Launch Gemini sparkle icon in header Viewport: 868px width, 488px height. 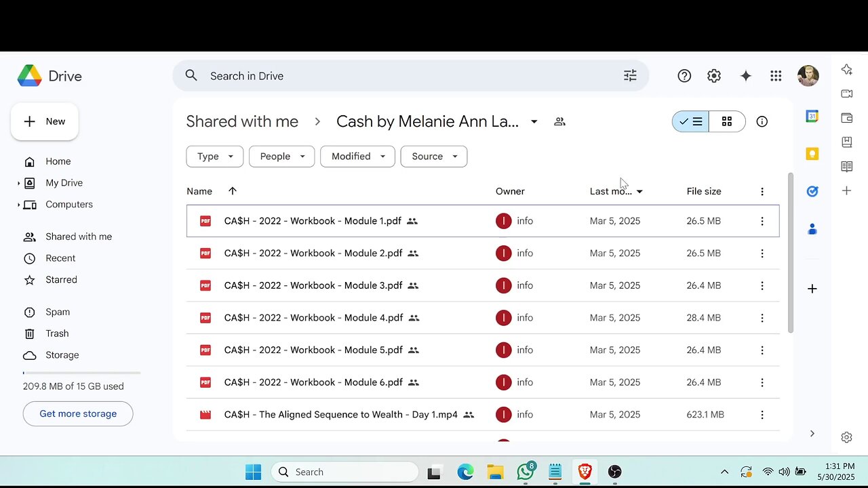tap(745, 76)
